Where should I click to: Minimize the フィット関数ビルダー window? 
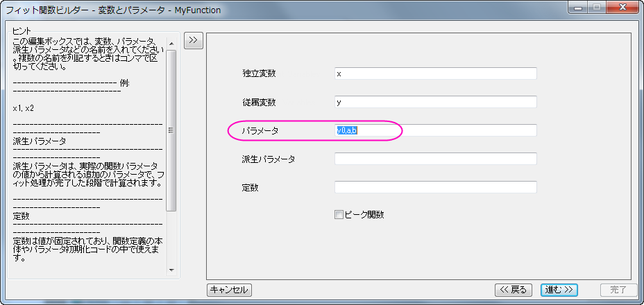[x=579, y=7]
